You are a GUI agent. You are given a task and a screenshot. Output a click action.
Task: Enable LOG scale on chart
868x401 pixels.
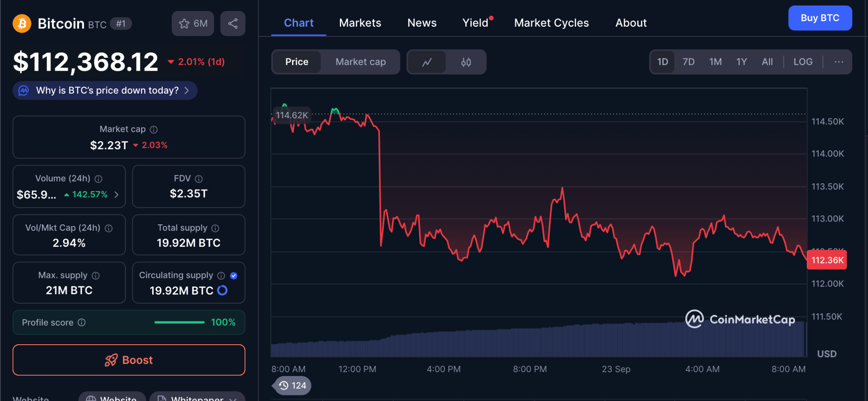[803, 62]
